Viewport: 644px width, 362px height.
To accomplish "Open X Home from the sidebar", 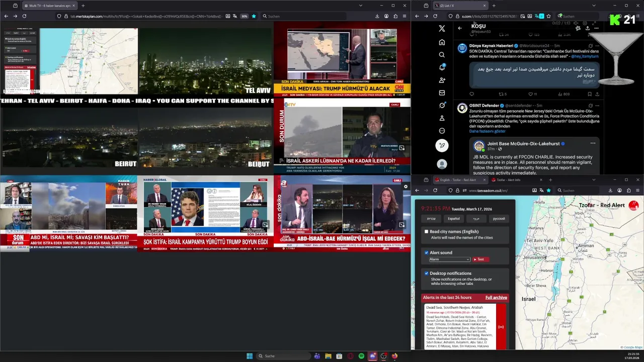I will pyautogui.click(x=442, y=42).
